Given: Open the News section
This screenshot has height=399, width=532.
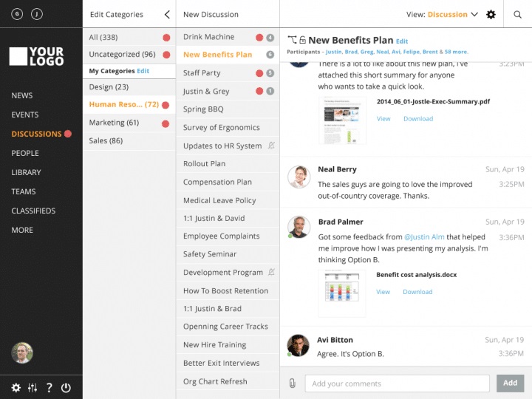Looking at the screenshot, I should 22,95.
